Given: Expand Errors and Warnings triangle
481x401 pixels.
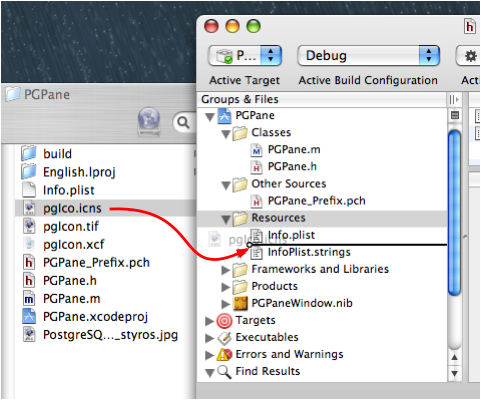Looking at the screenshot, I should (x=210, y=355).
